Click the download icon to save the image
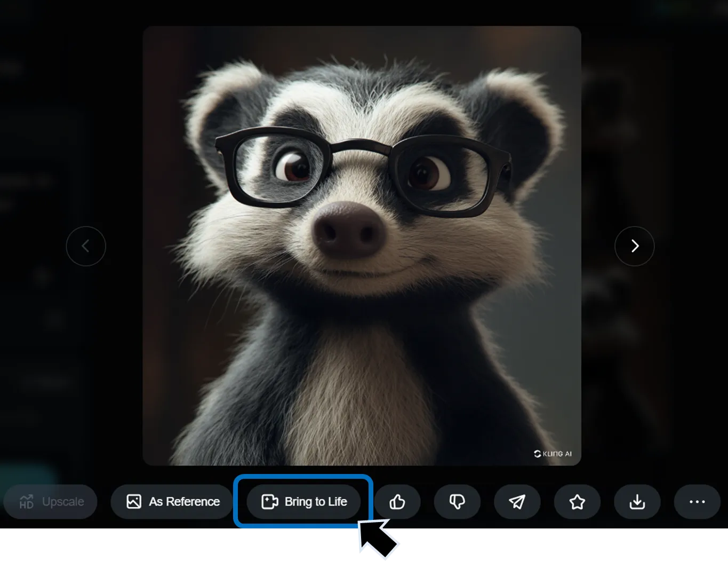Screen dimensions: 728x561 [x=637, y=502]
